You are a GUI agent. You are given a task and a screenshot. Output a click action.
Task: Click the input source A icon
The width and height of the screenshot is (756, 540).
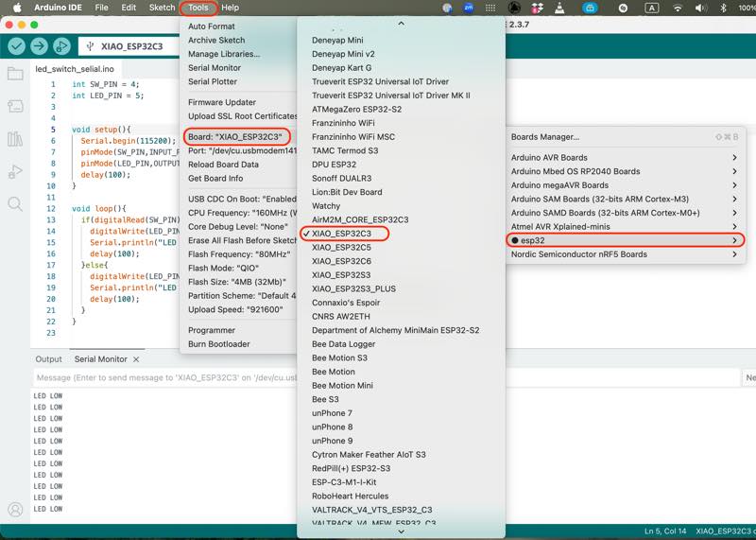[652, 8]
